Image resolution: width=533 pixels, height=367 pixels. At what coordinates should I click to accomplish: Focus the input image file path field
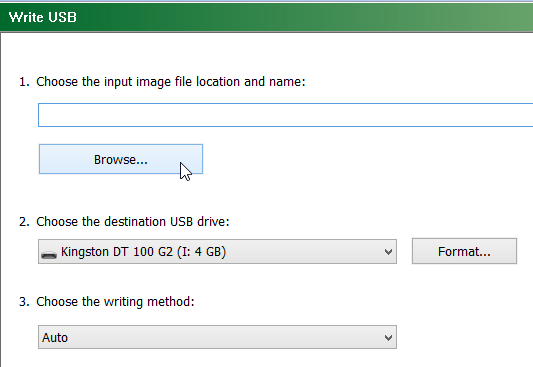tap(286, 115)
